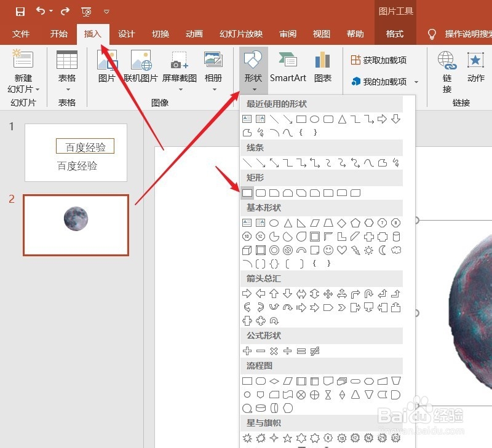This screenshot has width=492, height=448.
Task: Select the 5-point star in 星与旗帜
Action: point(288,438)
